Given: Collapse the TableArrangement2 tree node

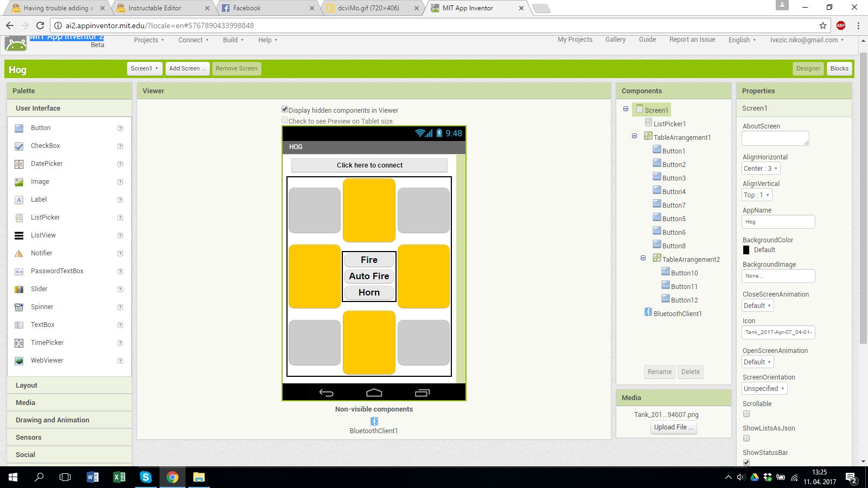Looking at the screenshot, I should pyautogui.click(x=643, y=258).
